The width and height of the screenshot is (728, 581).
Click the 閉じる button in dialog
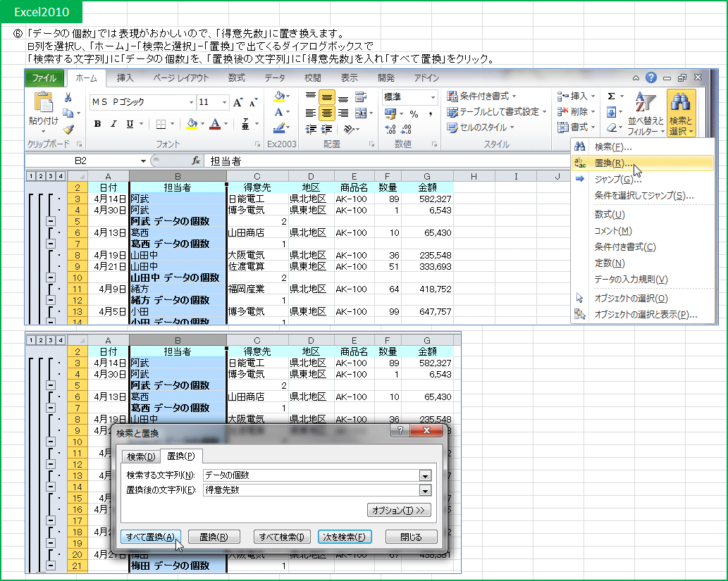[x=411, y=537]
